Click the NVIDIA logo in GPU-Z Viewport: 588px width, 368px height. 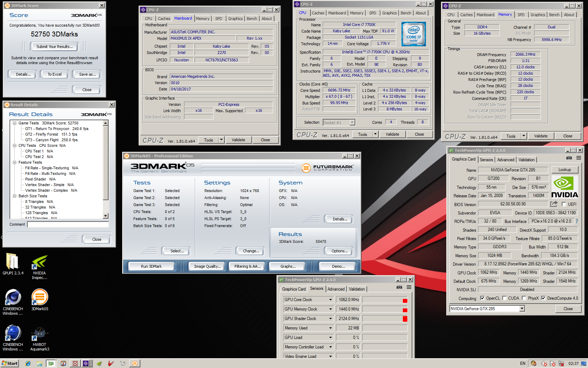click(565, 187)
